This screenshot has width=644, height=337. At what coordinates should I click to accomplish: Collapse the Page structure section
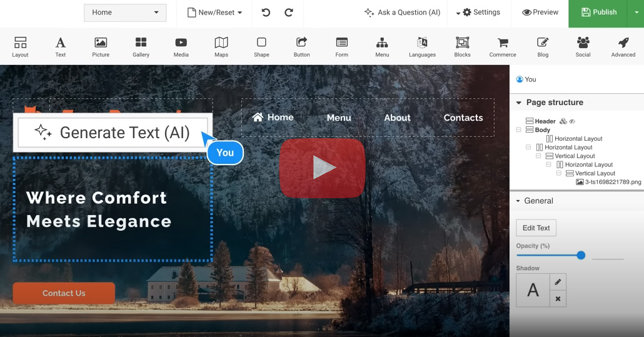[x=519, y=103]
